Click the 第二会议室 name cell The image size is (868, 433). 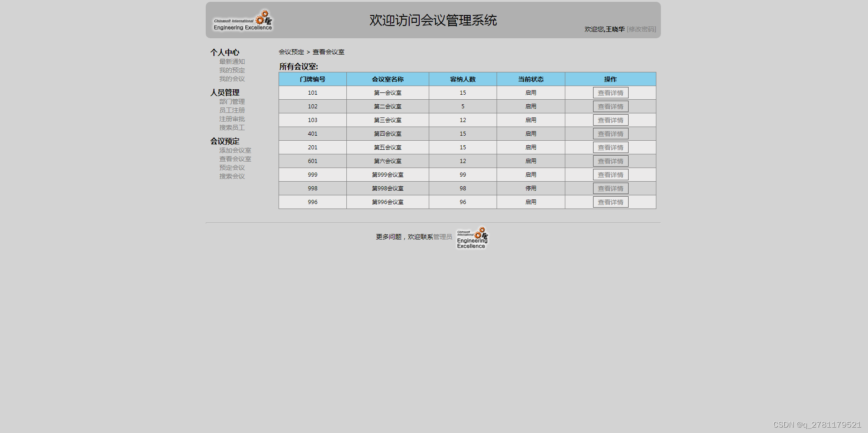click(x=388, y=107)
